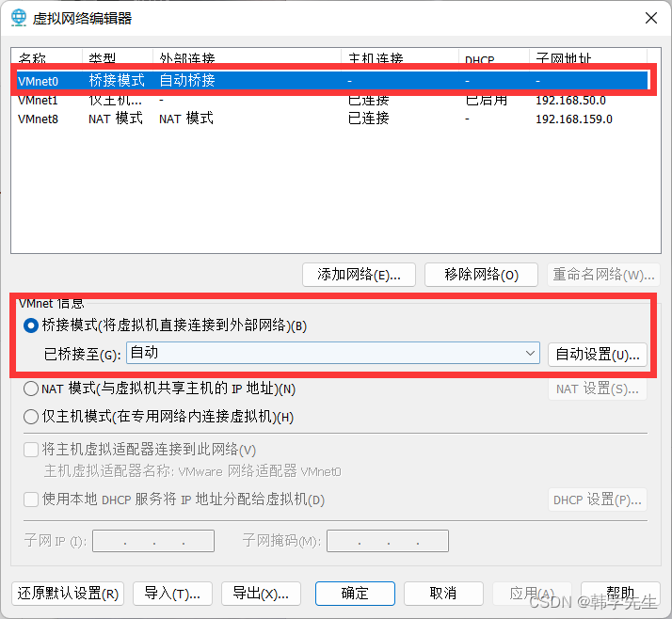Image resolution: width=672 pixels, height=619 pixels.
Task: Click 移除网络(O) button
Action: pyautogui.click(x=481, y=274)
